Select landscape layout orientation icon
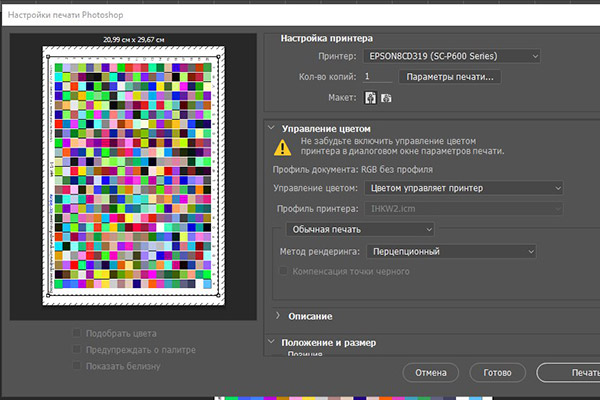The image size is (600, 400). (386, 98)
